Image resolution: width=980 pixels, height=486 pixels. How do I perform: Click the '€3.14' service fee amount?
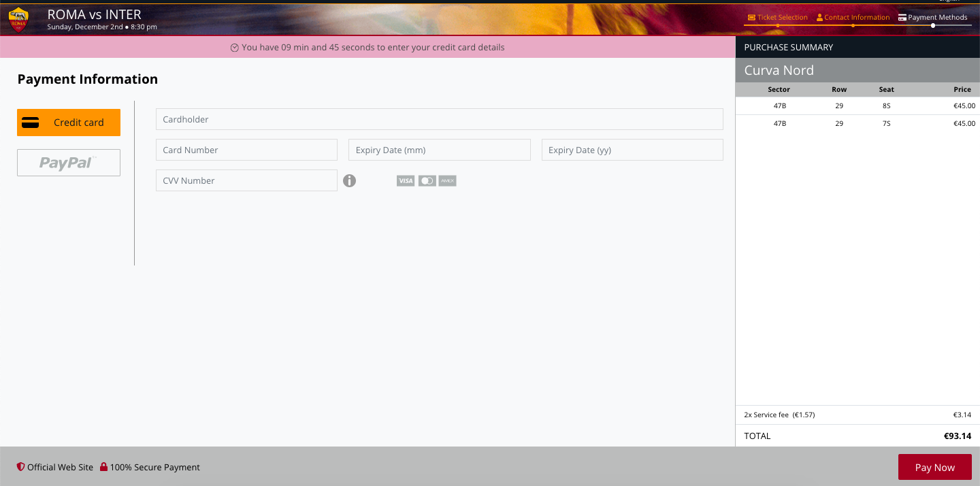(962, 415)
